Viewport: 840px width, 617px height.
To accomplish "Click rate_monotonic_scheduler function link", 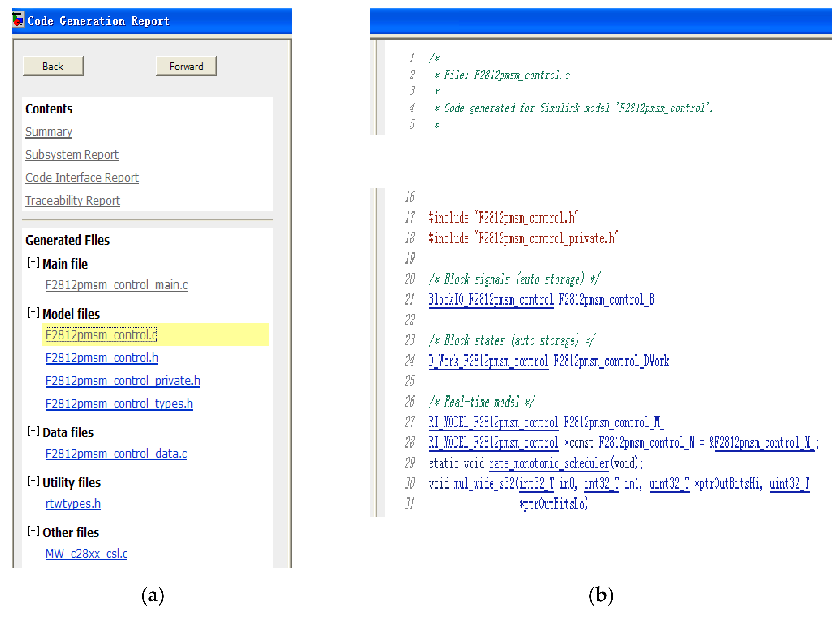I will [x=549, y=463].
